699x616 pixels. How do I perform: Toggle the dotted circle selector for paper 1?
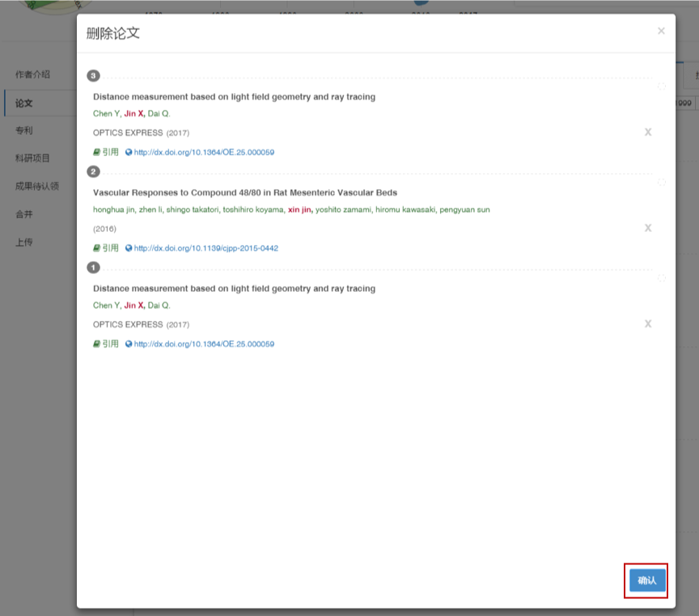(x=662, y=278)
